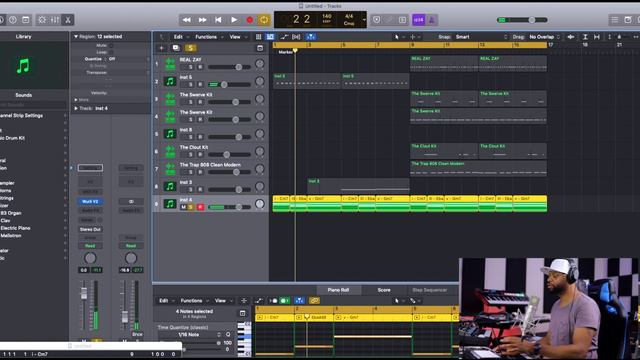Viewport: 640px width, 360px height.
Task: Toggle the Flex show/hide icon in Tracks area
Action: point(296,37)
